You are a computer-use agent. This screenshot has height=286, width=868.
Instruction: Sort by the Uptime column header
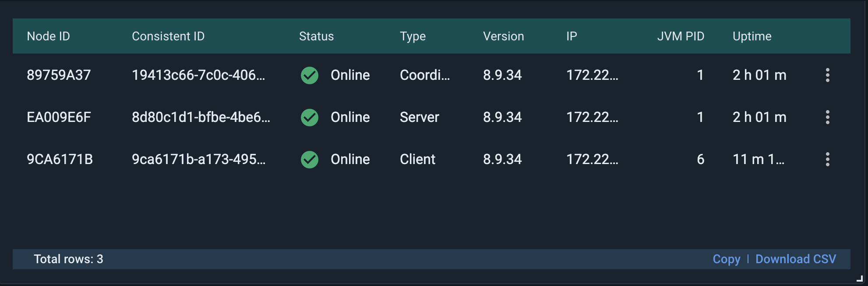[x=752, y=36]
